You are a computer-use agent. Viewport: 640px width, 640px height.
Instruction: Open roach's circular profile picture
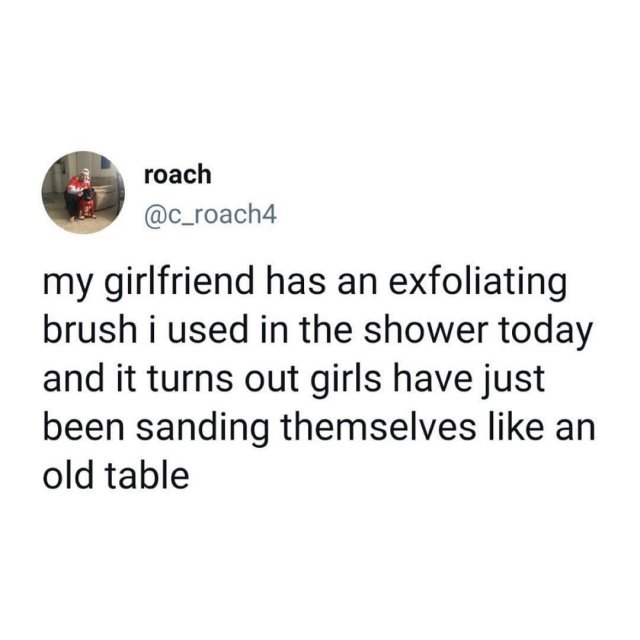tap(83, 192)
